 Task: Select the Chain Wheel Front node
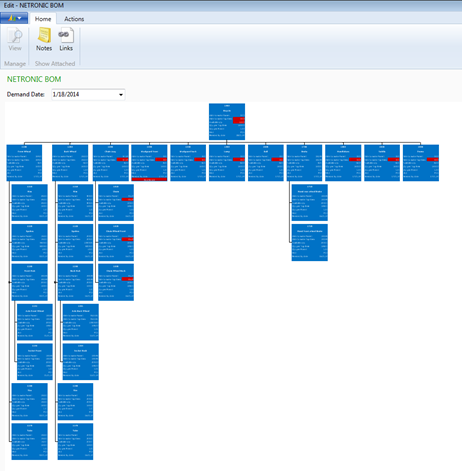coord(116,243)
